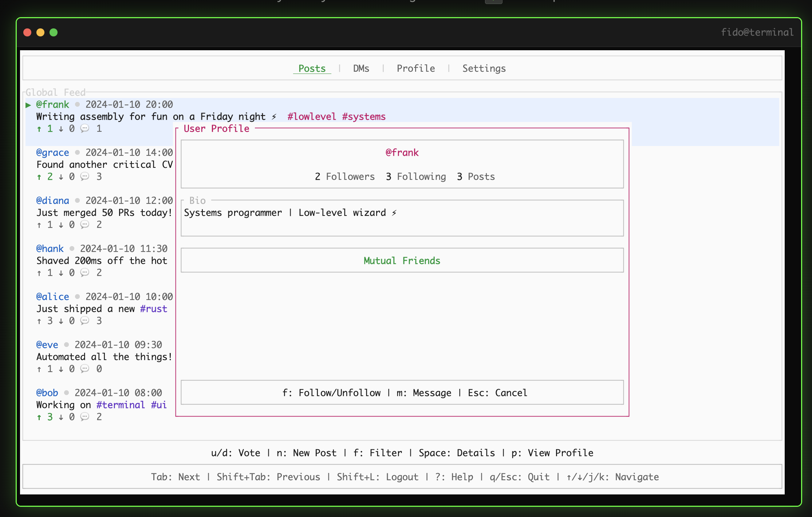This screenshot has height=517, width=812.
Task: Click the #terminal hashtag in bob's post
Action: [121, 405]
